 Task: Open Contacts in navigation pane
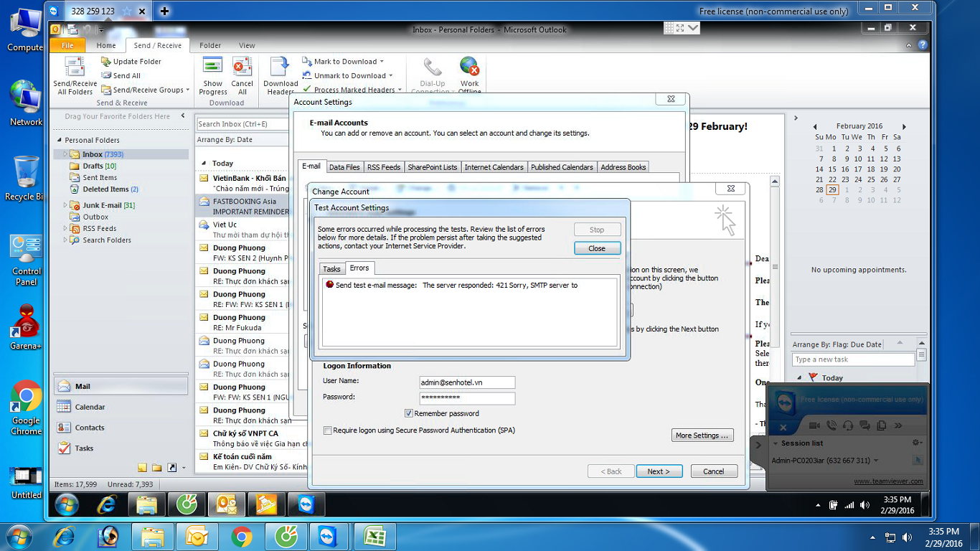tap(121, 428)
